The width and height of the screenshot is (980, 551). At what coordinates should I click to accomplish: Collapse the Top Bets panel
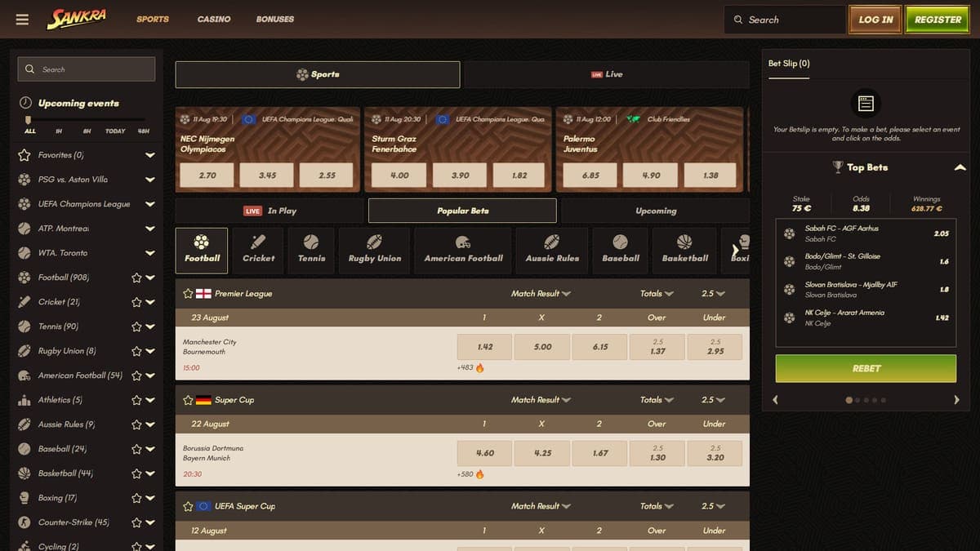tap(960, 167)
